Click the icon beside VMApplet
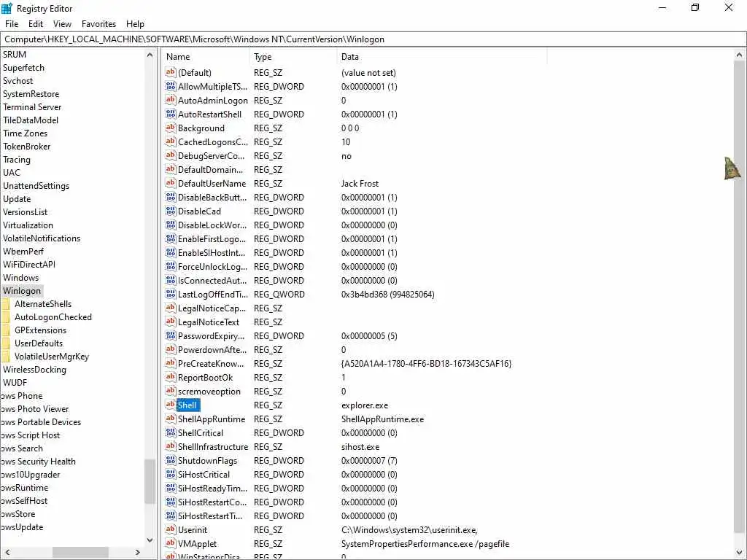The image size is (747, 560). pyautogui.click(x=170, y=543)
